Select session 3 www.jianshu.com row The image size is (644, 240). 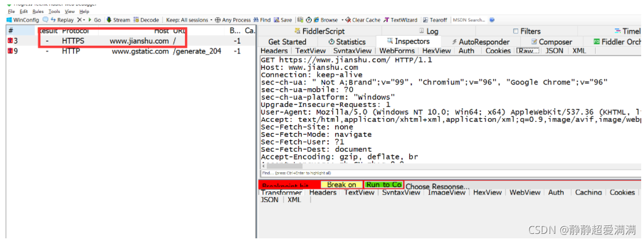click(x=131, y=41)
